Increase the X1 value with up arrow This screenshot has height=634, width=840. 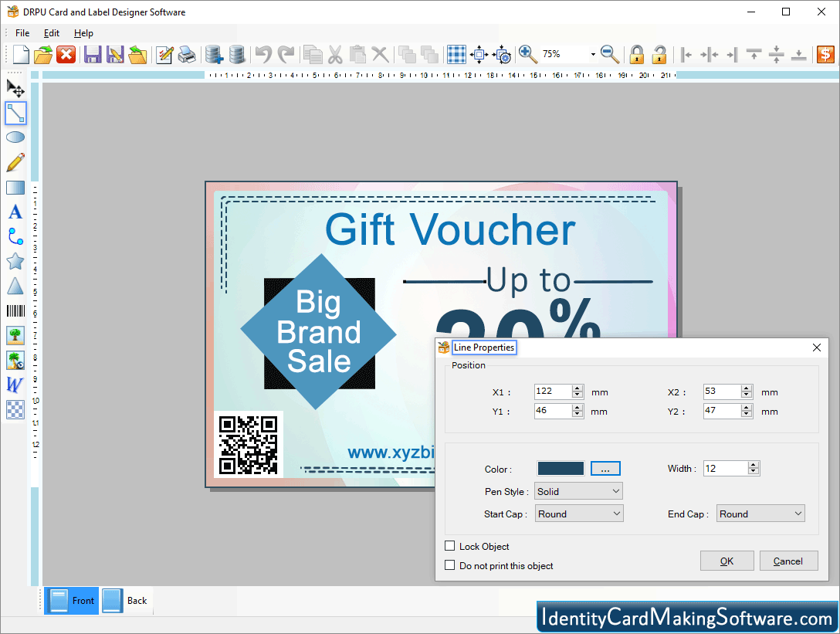[x=577, y=388]
